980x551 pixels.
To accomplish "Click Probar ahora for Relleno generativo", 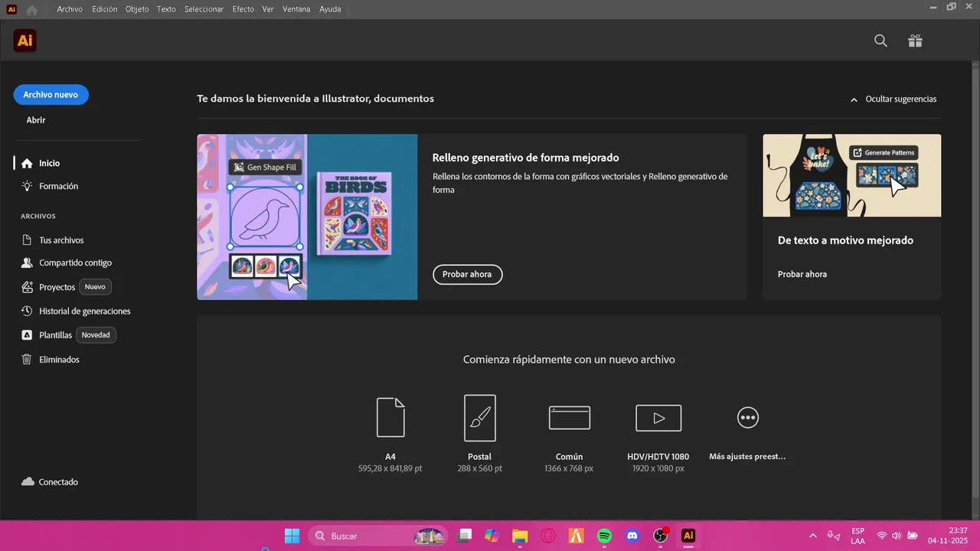I will [467, 274].
